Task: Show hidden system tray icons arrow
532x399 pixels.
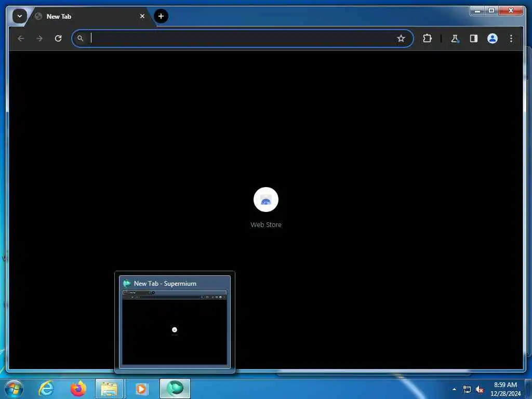Action: pos(454,389)
